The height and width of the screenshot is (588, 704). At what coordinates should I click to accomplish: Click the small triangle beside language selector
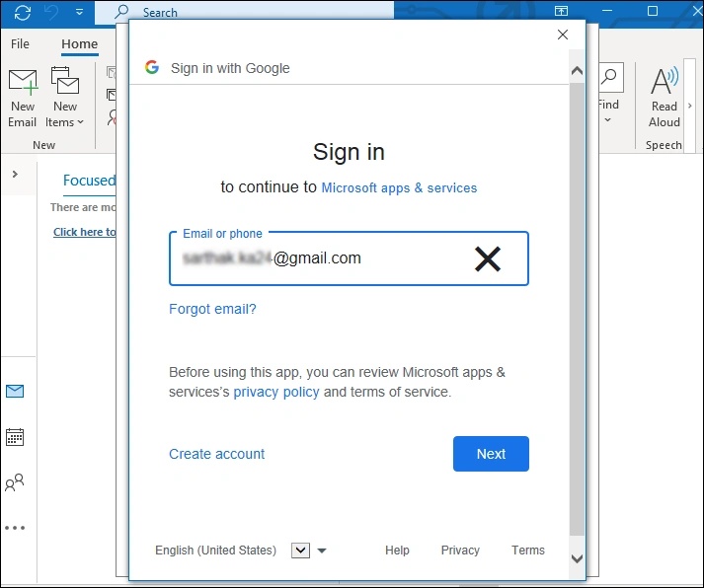322,551
